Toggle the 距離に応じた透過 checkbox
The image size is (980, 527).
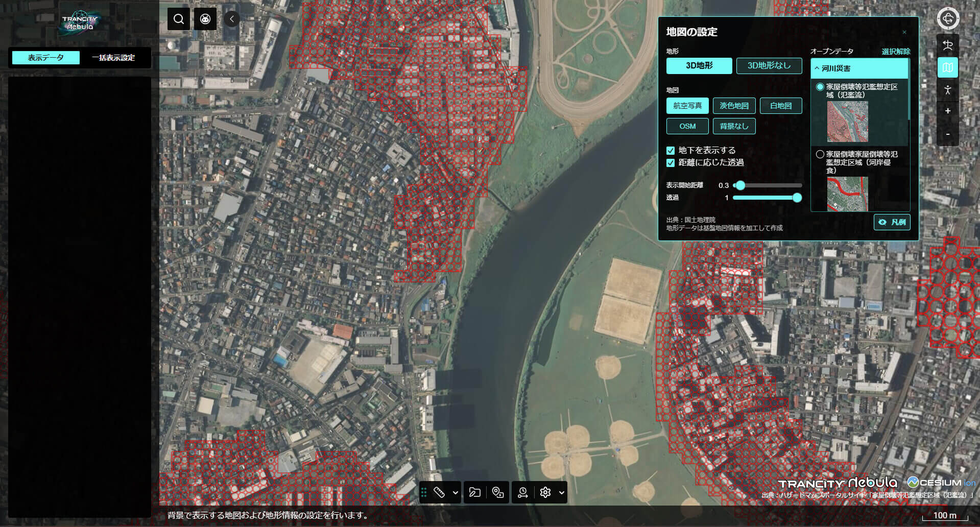671,163
